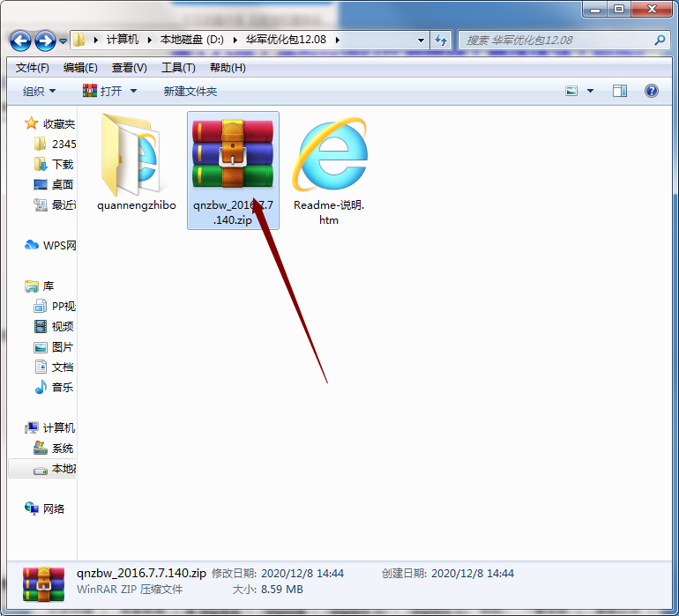Select 网络 in the navigation pane
679x616 pixels.
54,508
